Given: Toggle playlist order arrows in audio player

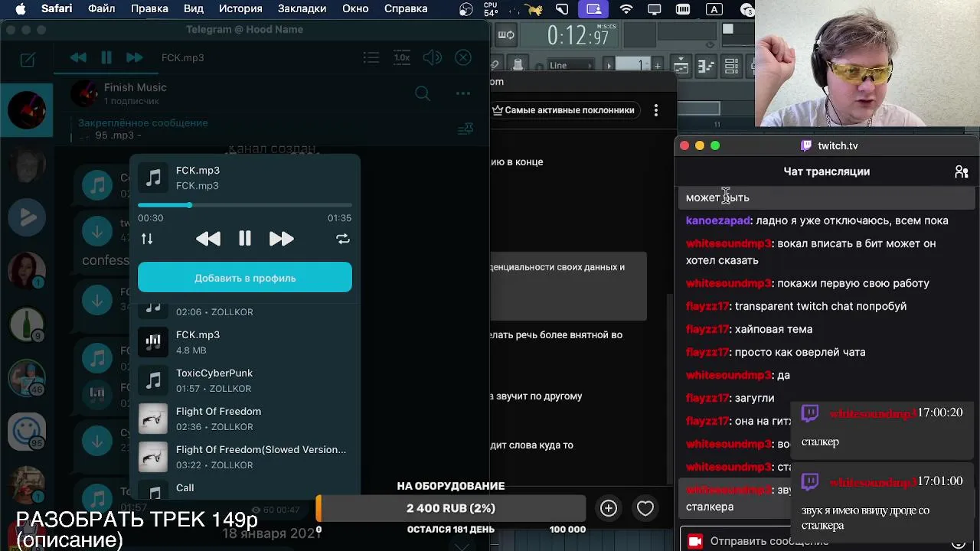Looking at the screenshot, I should (147, 239).
